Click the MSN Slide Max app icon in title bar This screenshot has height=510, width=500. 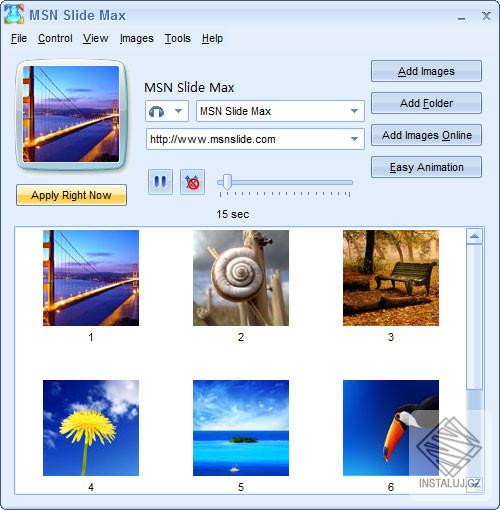[14, 14]
